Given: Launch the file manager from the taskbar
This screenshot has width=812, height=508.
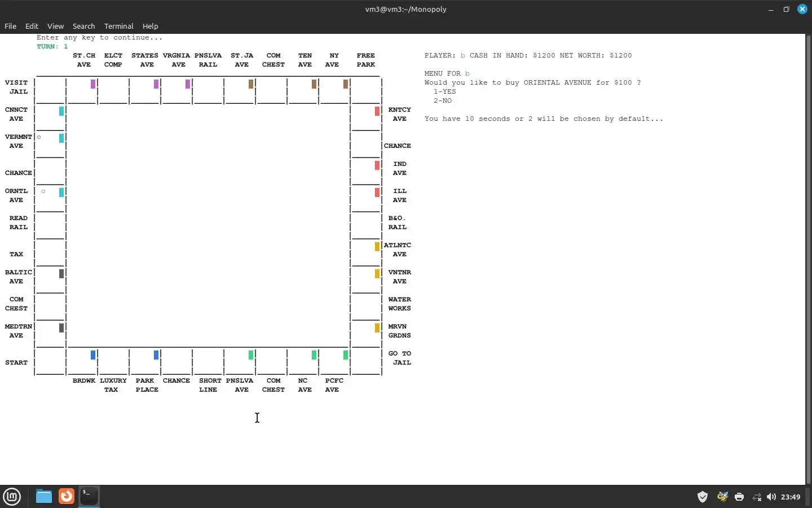Looking at the screenshot, I should pos(43,497).
